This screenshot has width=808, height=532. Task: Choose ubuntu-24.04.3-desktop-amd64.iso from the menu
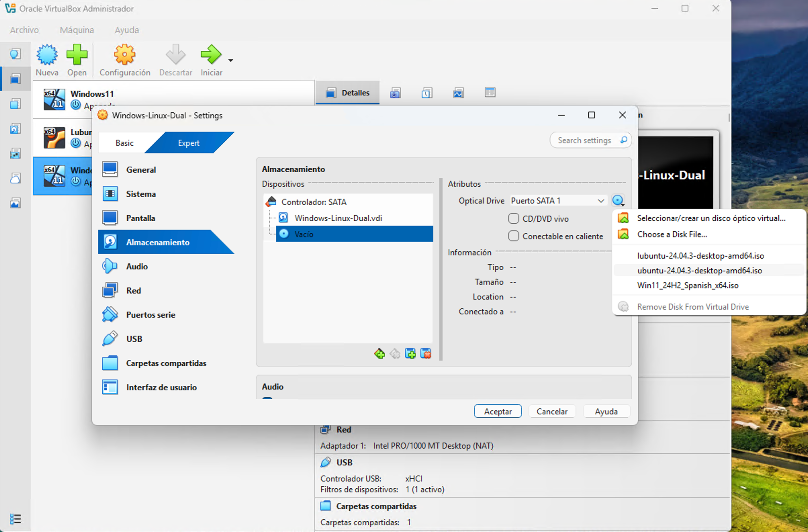pos(709,270)
